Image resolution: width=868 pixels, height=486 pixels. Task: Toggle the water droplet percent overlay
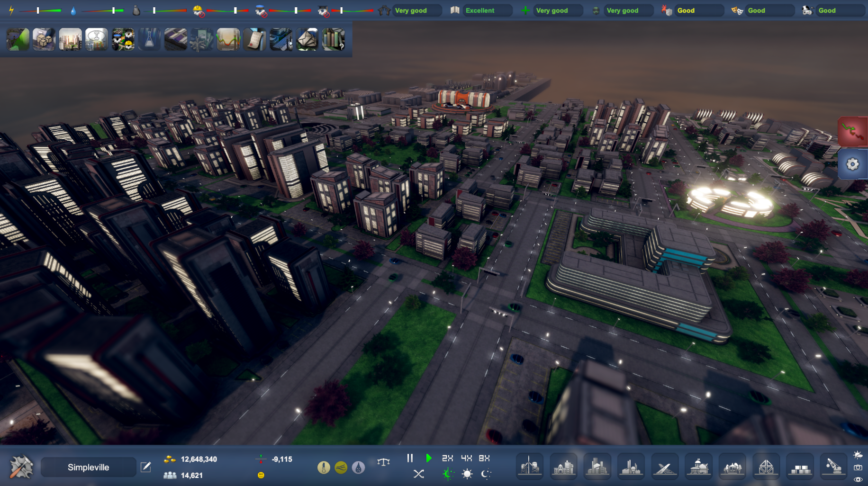(x=358, y=468)
